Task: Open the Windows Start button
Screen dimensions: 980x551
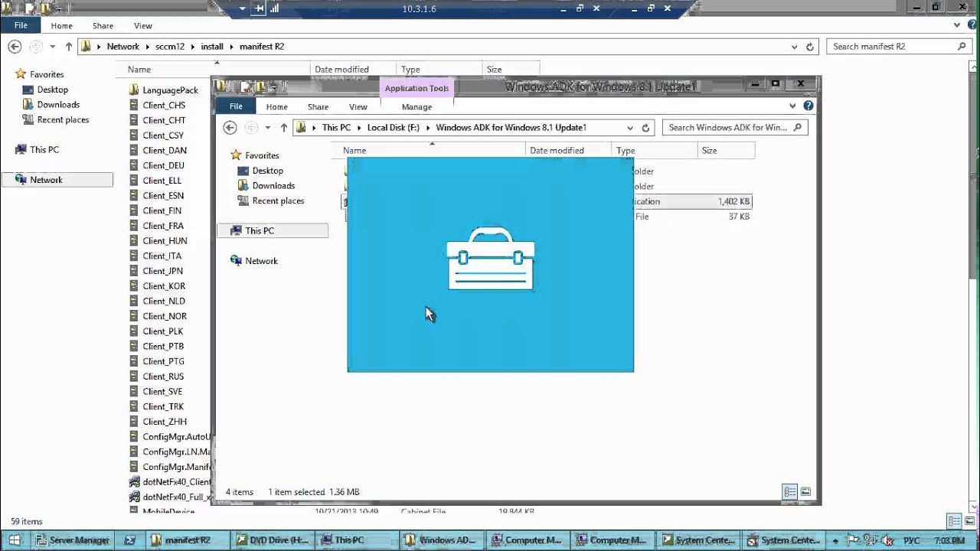Action: coord(15,540)
